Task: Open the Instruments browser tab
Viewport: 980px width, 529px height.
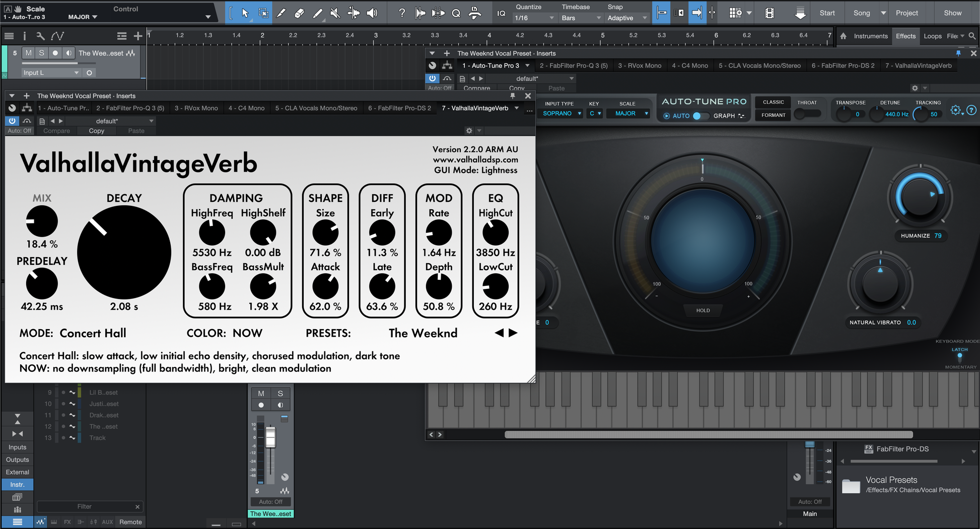Action: 870,36
